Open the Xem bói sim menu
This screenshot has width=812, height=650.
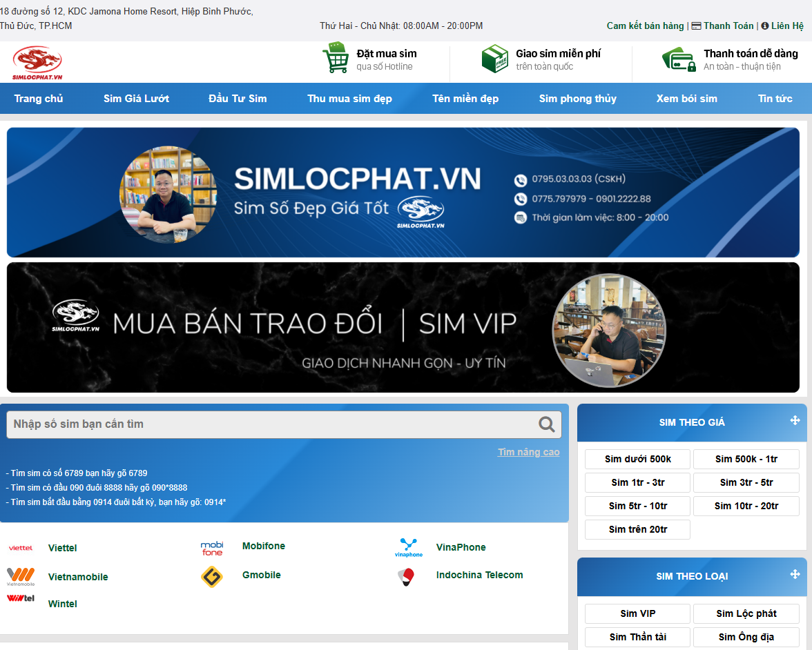(686, 98)
